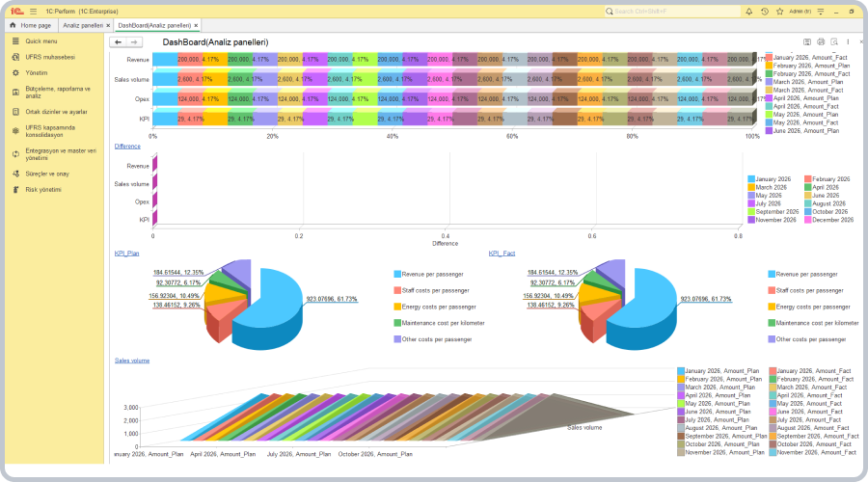The width and height of the screenshot is (868, 482).
Task: Open print preview magnifier icon
Action: point(834,42)
